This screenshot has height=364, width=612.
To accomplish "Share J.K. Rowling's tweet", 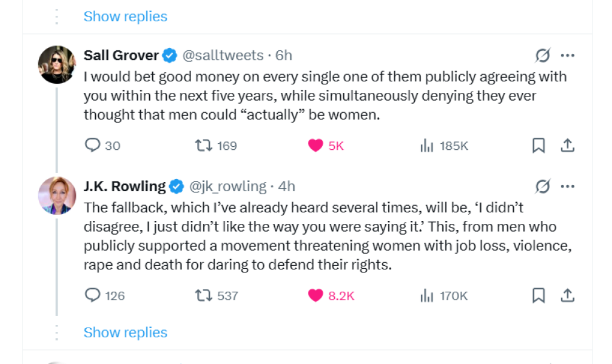I will coord(568,296).
